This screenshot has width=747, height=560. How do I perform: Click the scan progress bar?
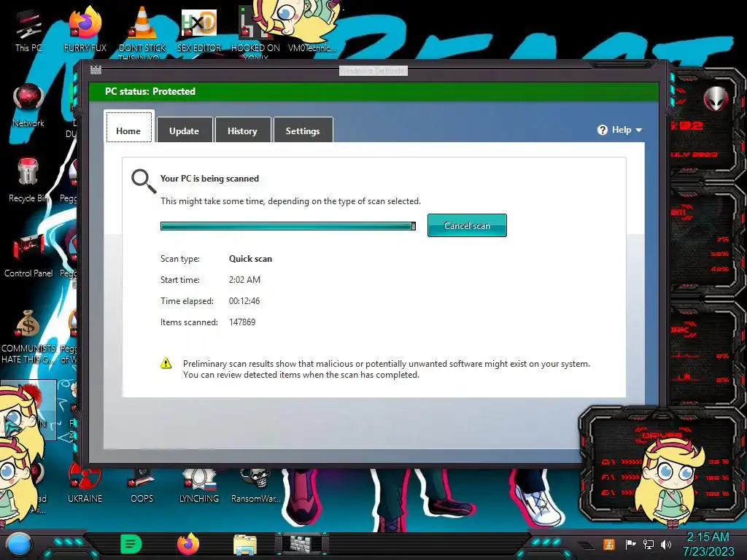287,226
